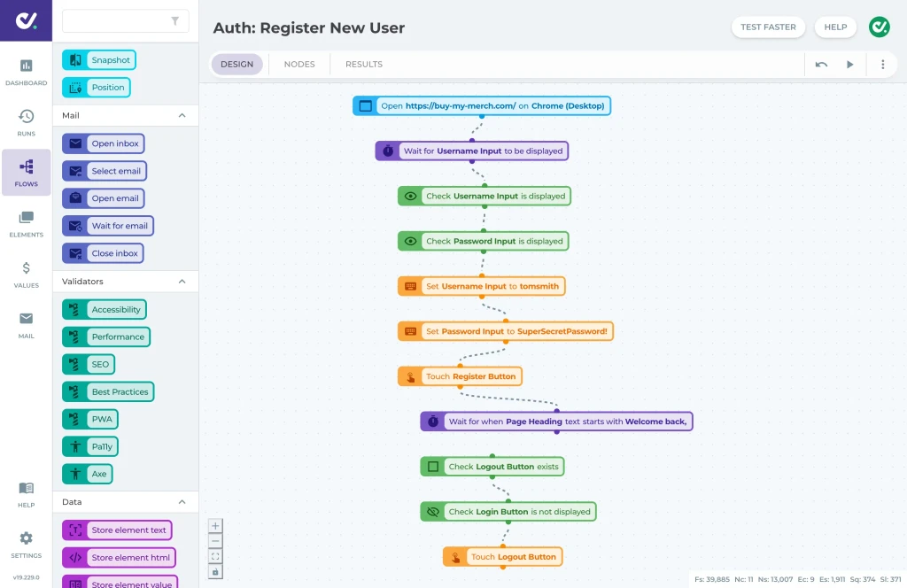Select the Set Password Input node
The width and height of the screenshot is (907, 588).
point(506,331)
